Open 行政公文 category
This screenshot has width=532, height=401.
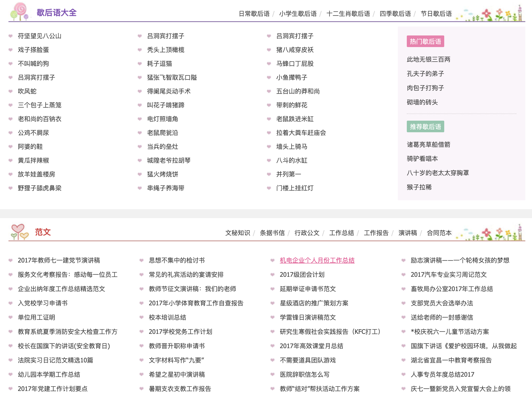click(x=307, y=233)
